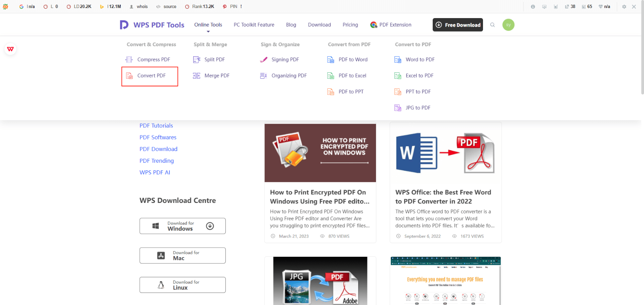Viewport: 644px width, 305px height.
Task: Open the WPS PDF AI sidebar link
Action: [x=155, y=172]
